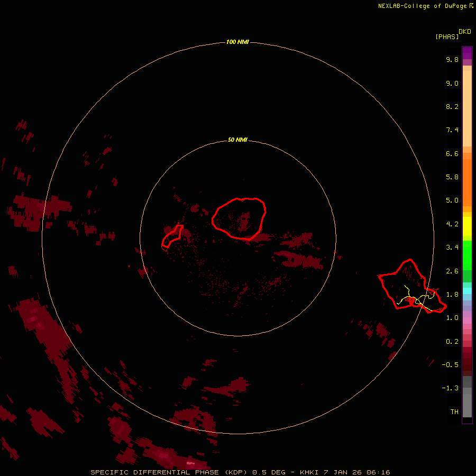Click the DKD product label
The height and width of the screenshot is (476, 476).
click(465, 32)
